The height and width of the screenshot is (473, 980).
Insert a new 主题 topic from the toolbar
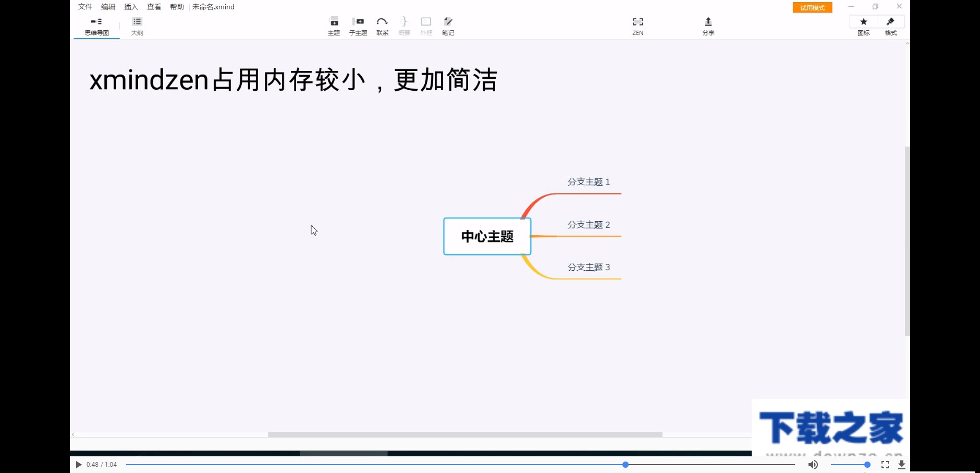pyautogui.click(x=334, y=25)
